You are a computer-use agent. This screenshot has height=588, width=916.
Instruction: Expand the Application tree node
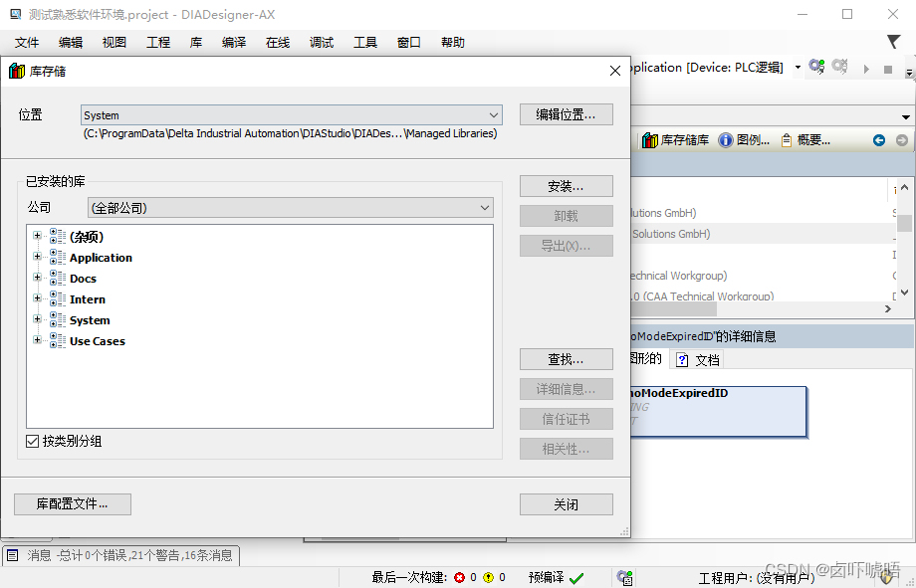[38, 257]
